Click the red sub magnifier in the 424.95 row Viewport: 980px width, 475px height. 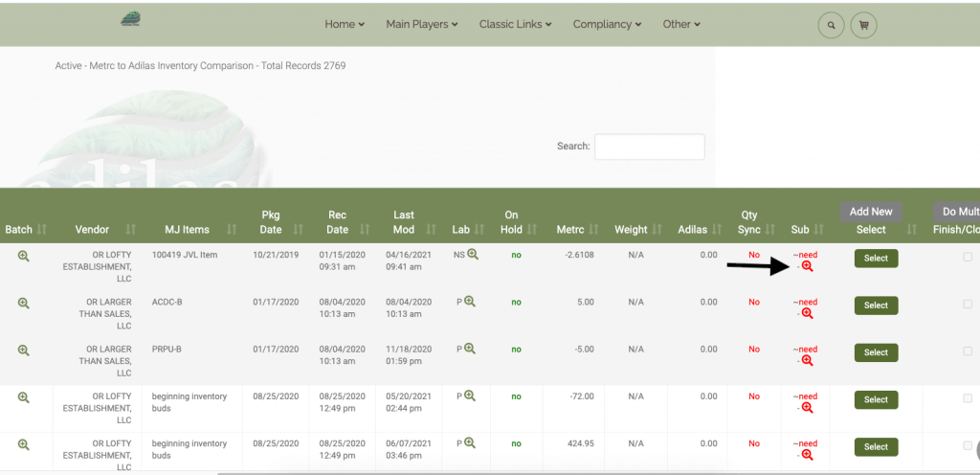point(807,454)
